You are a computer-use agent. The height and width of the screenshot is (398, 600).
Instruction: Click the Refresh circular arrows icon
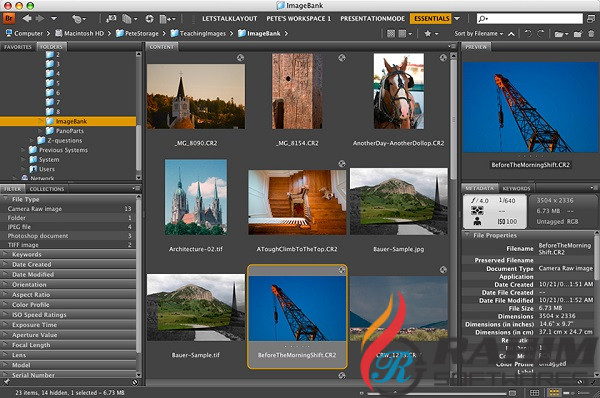click(149, 18)
